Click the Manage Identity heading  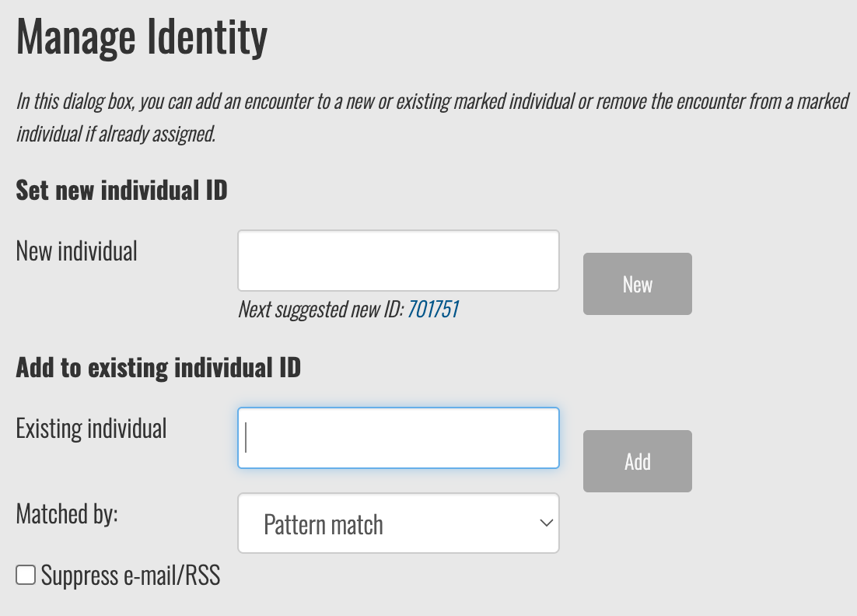(x=142, y=37)
